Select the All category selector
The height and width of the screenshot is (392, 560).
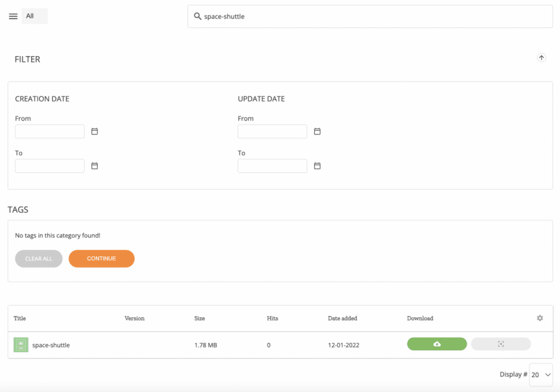(x=34, y=16)
